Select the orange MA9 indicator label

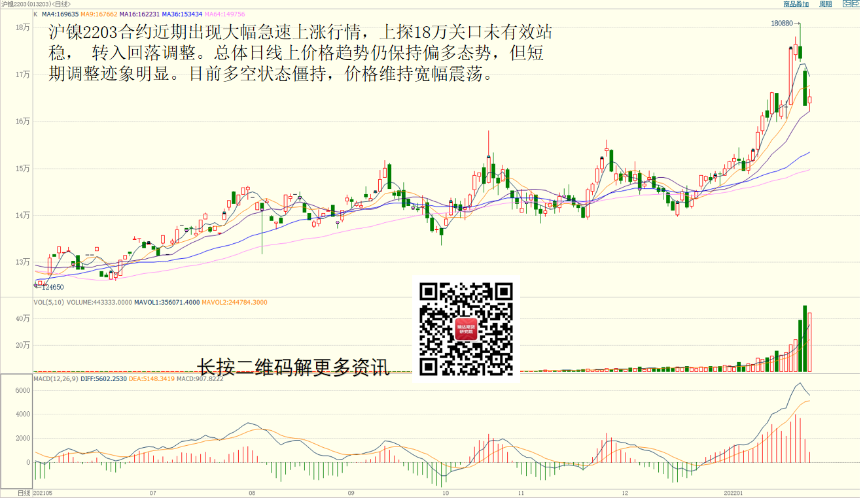[x=99, y=14]
